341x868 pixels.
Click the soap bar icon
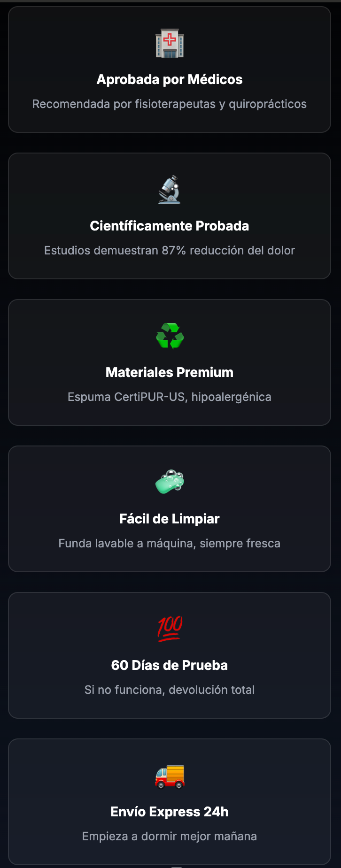170,482
